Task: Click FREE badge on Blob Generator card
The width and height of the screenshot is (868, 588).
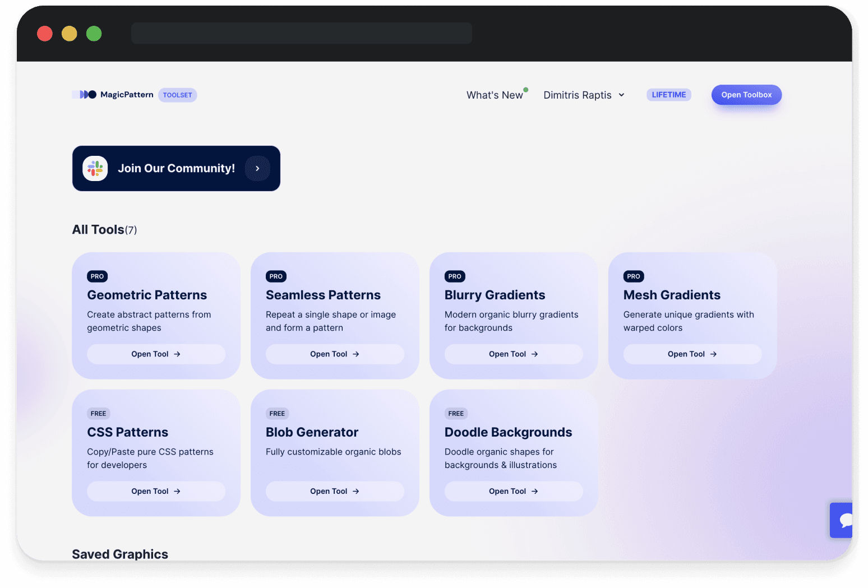Action: click(277, 414)
